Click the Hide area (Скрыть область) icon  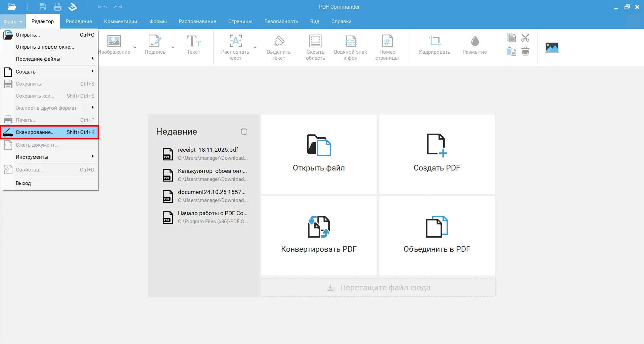[x=315, y=41]
